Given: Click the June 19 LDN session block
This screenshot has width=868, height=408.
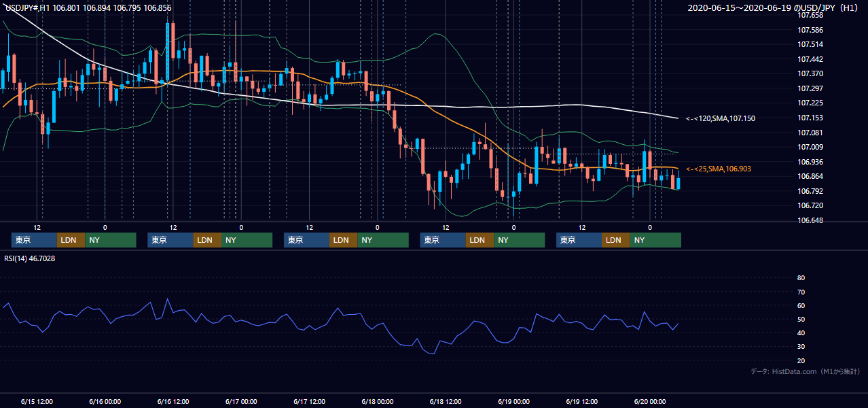Looking at the screenshot, I should pyautogui.click(x=615, y=240).
